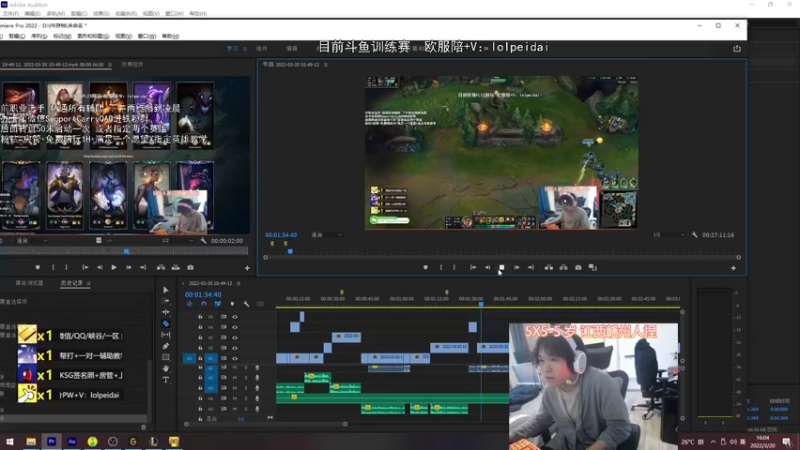Click Overwrite button in Source monitor

pos(176,267)
